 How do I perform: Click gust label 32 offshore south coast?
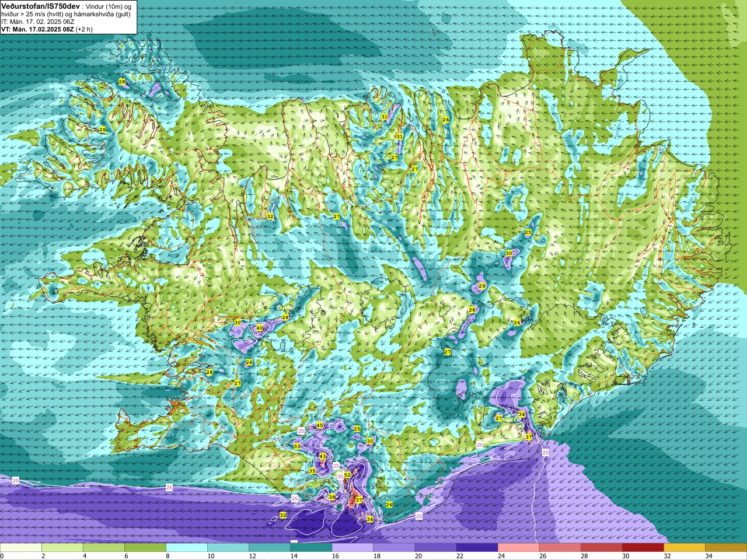283,515
